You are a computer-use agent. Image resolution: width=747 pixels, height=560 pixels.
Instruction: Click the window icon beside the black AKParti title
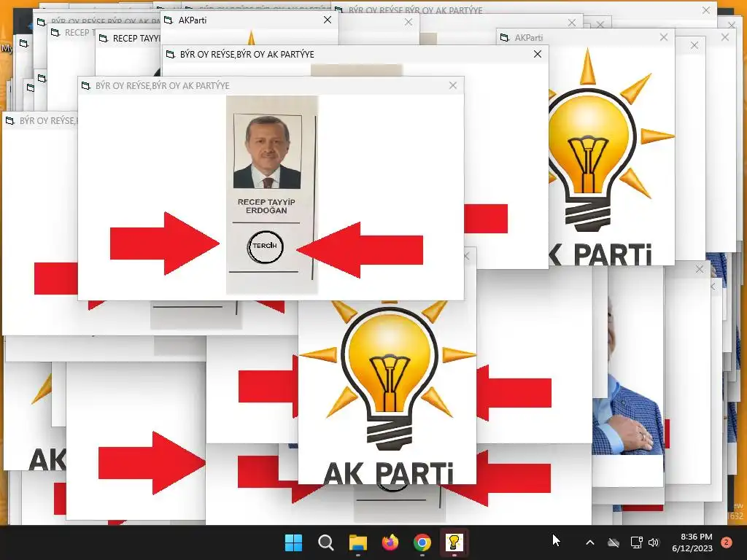point(169,20)
